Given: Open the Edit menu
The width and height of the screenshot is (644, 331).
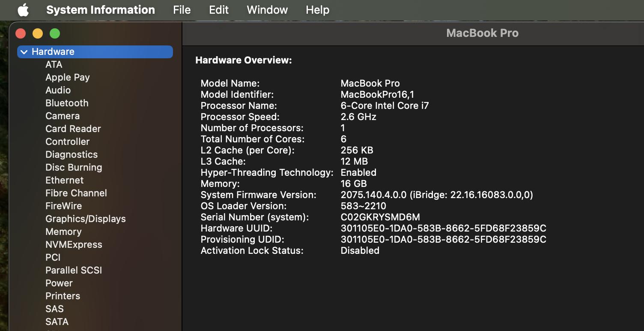Looking at the screenshot, I should [219, 10].
